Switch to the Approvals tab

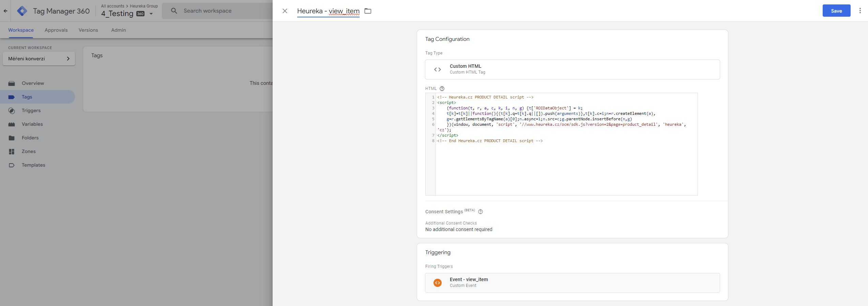pos(56,30)
